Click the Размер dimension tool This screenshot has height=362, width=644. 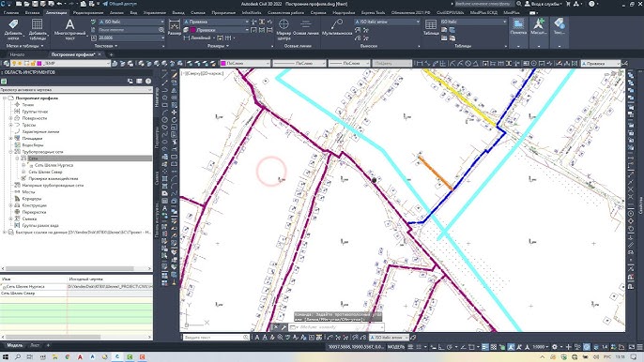175,27
